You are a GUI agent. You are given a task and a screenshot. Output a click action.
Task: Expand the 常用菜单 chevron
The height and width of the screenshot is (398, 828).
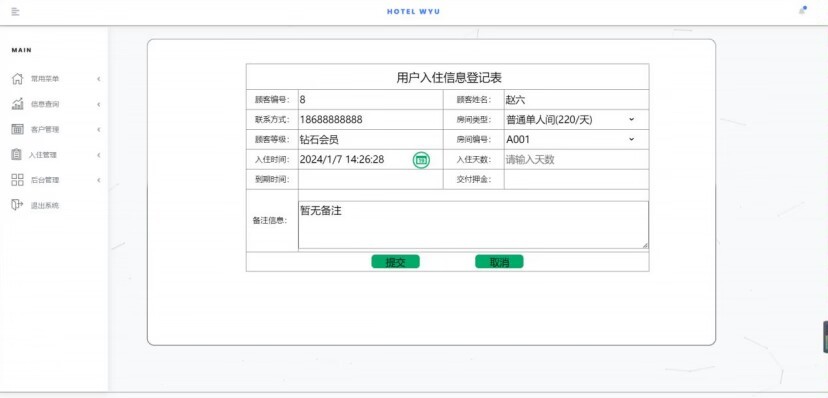tap(99, 79)
